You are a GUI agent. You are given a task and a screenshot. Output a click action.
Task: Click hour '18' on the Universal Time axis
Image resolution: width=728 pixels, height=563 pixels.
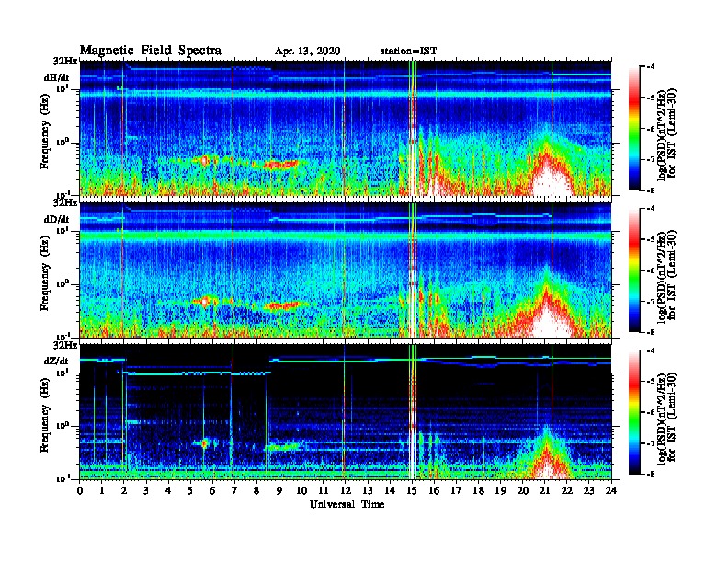(x=478, y=490)
